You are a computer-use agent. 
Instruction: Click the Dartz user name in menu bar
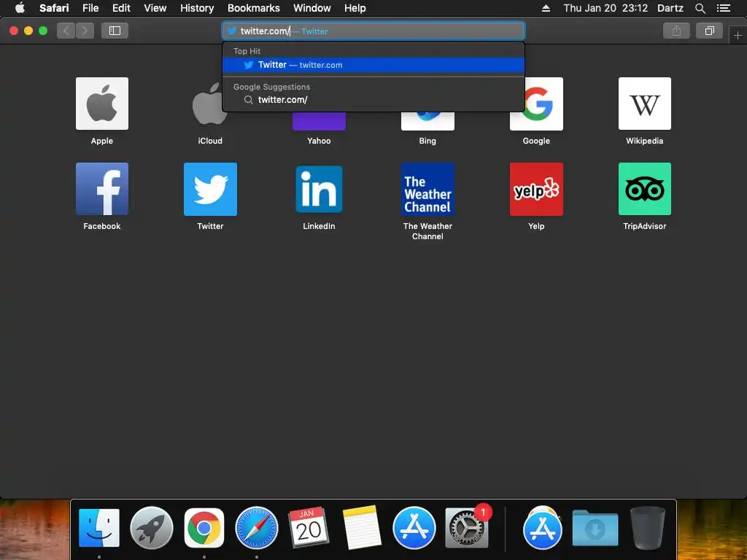click(x=670, y=8)
